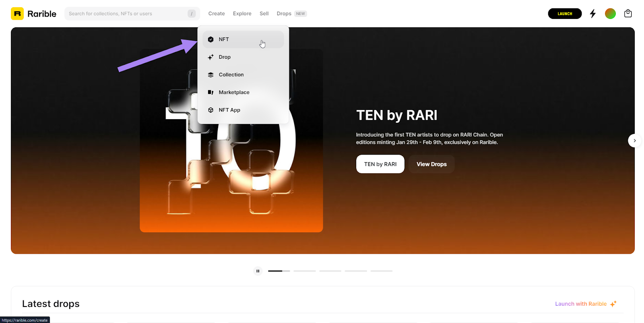Open the Drops navigation item
The width and height of the screenshot is (644, 323).
tap(284, 14)
